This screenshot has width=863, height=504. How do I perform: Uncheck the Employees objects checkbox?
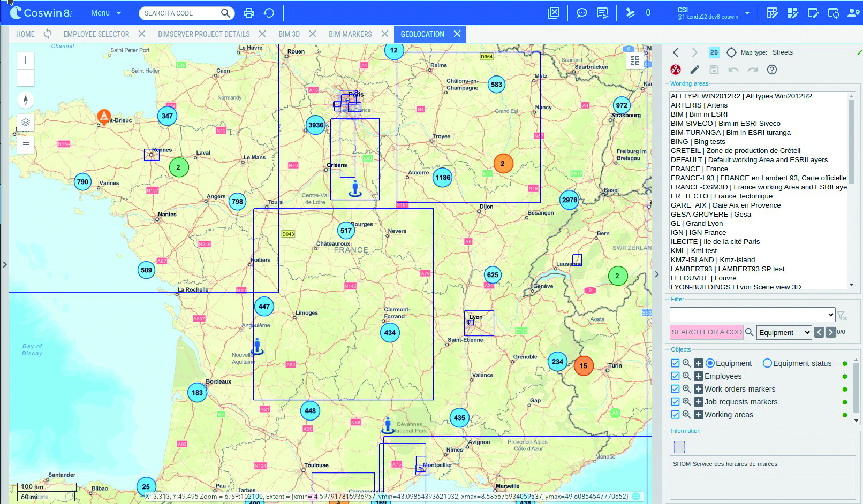(675, 376)
